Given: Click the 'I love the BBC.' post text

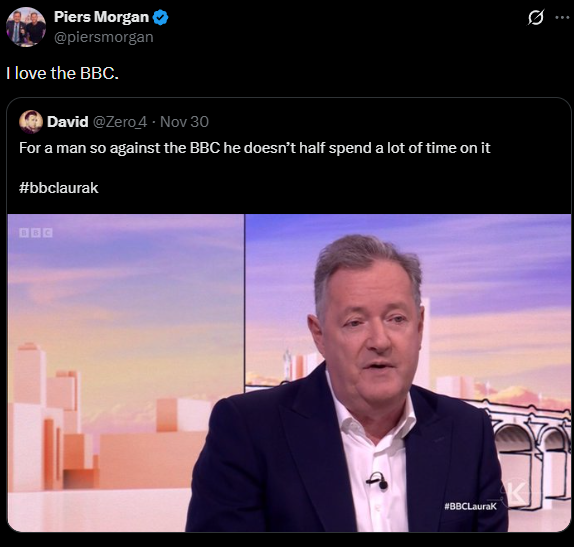Looking at the screenshot, I should pos(62,73).
